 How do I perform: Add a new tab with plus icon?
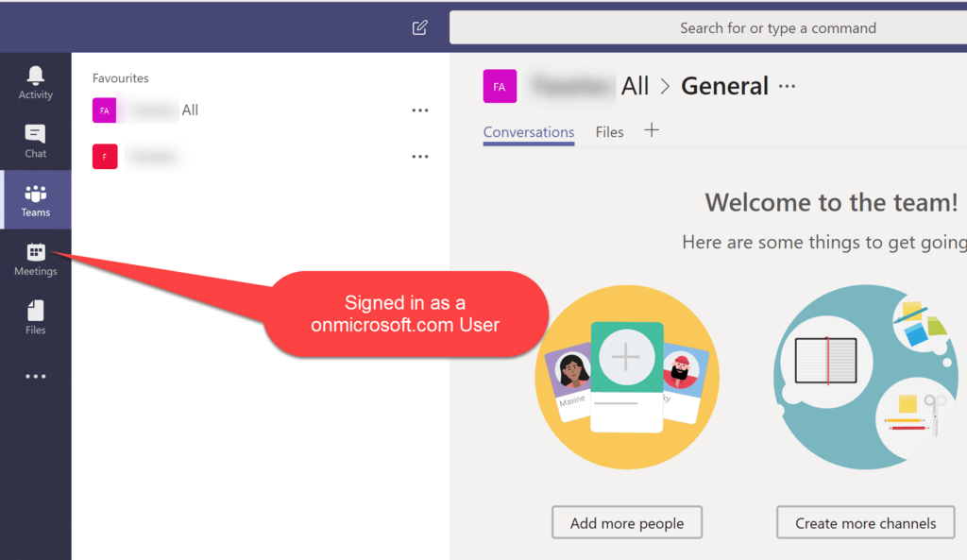652,130
